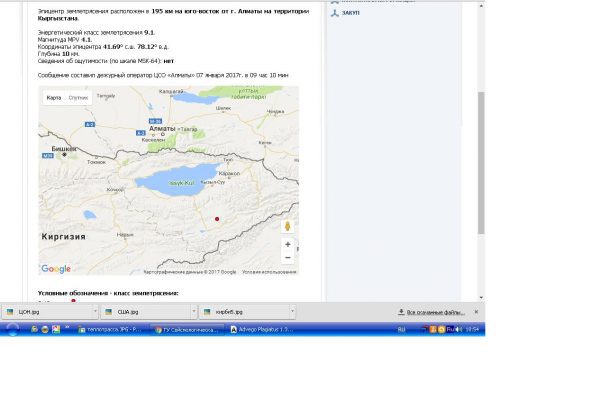The width and height of the screenshot is (600, 400).
Task: Click the second quick launch icon in taskbar
Action: [x=45, y=329]
